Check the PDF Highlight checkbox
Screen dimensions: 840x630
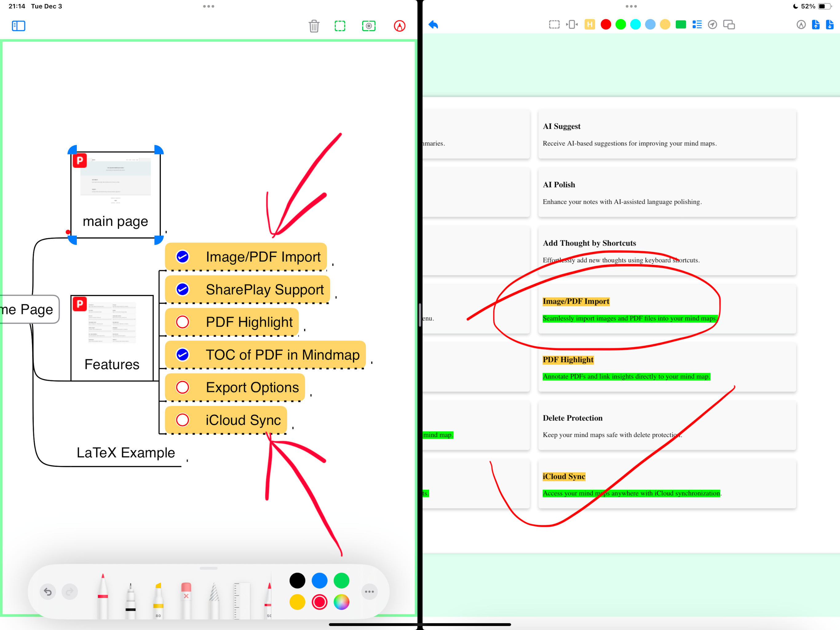coord(183,322)
